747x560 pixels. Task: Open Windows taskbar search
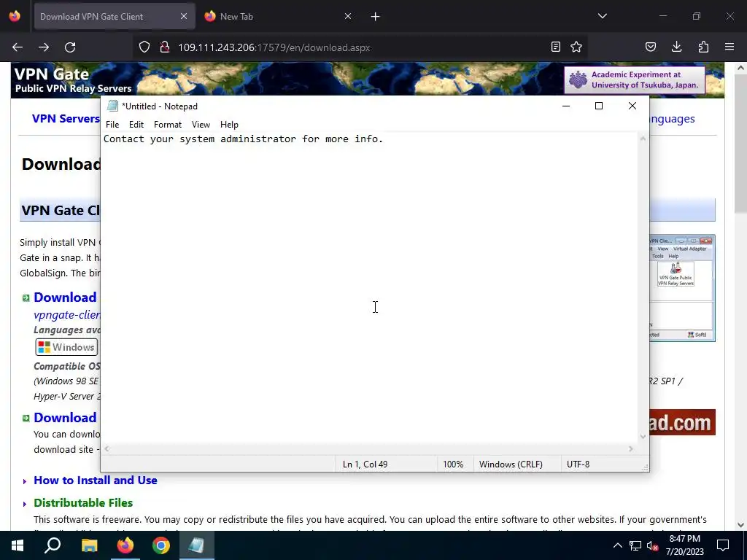(x=53, y=545)
